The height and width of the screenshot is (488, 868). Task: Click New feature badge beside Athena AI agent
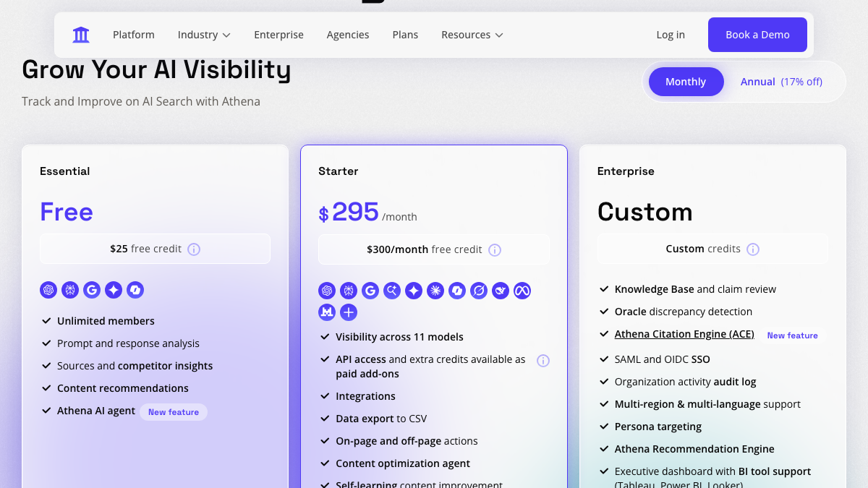click(174, 412)
